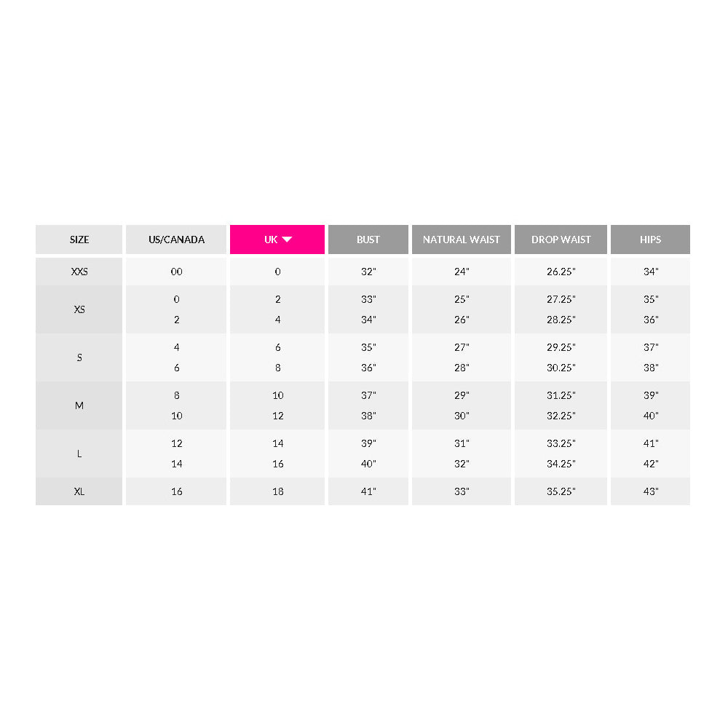Select UK size 18 cell
The image size is (728, 728).
(277, 491)
